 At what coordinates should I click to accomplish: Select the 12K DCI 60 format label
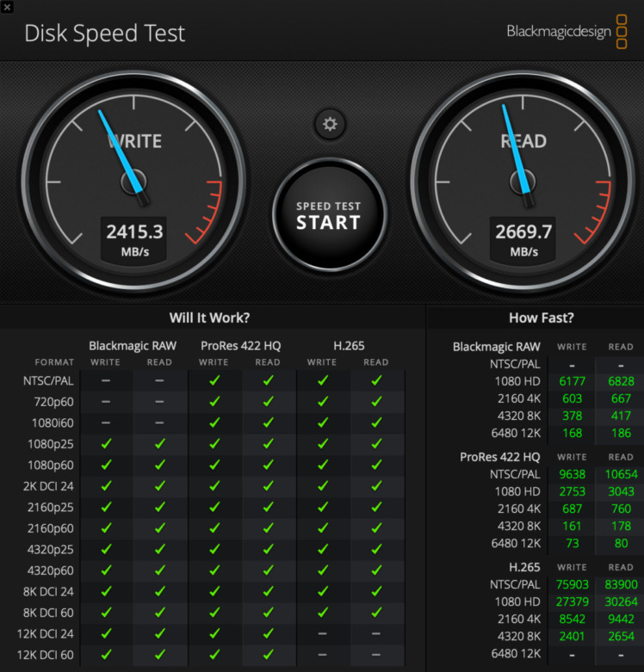tap(46, 655)
